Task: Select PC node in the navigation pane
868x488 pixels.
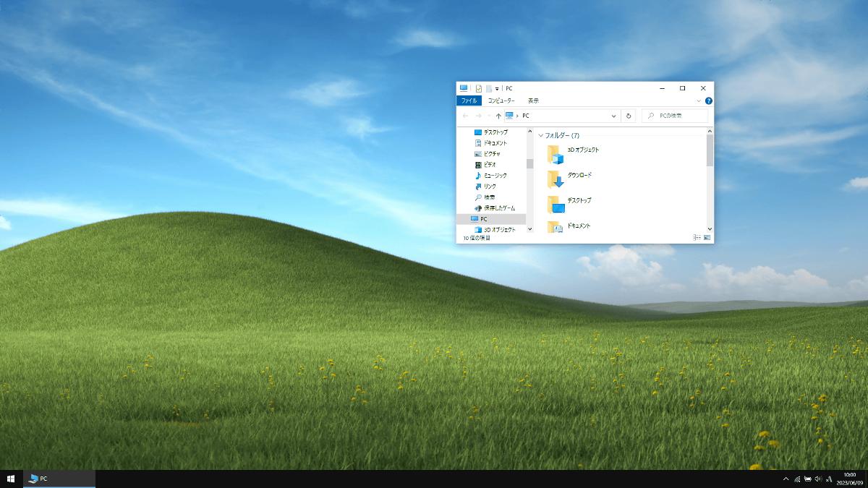Action: (491, 219)
